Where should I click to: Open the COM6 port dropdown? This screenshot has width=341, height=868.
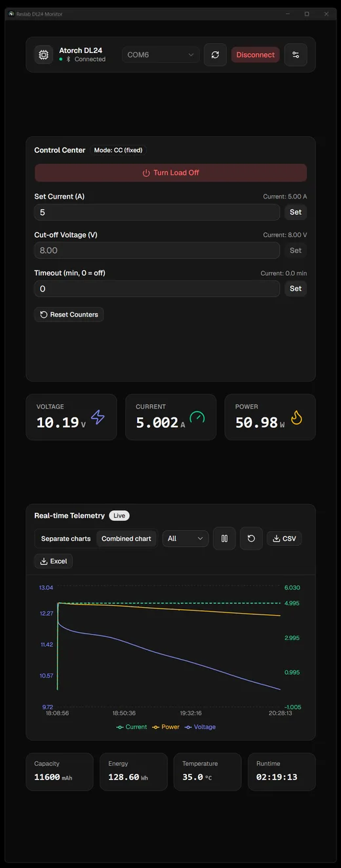point(161,55)
